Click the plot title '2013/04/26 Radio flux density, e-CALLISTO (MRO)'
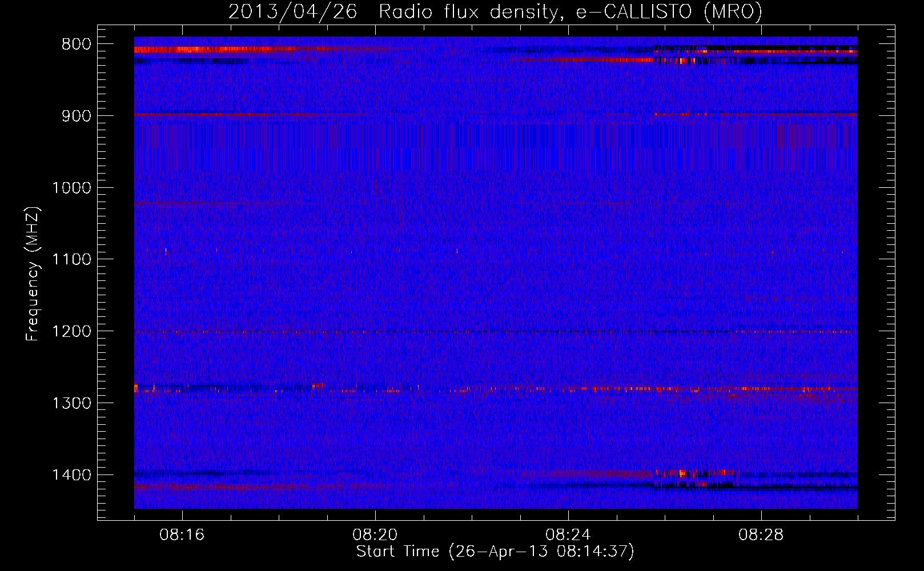 click(495, 12)
